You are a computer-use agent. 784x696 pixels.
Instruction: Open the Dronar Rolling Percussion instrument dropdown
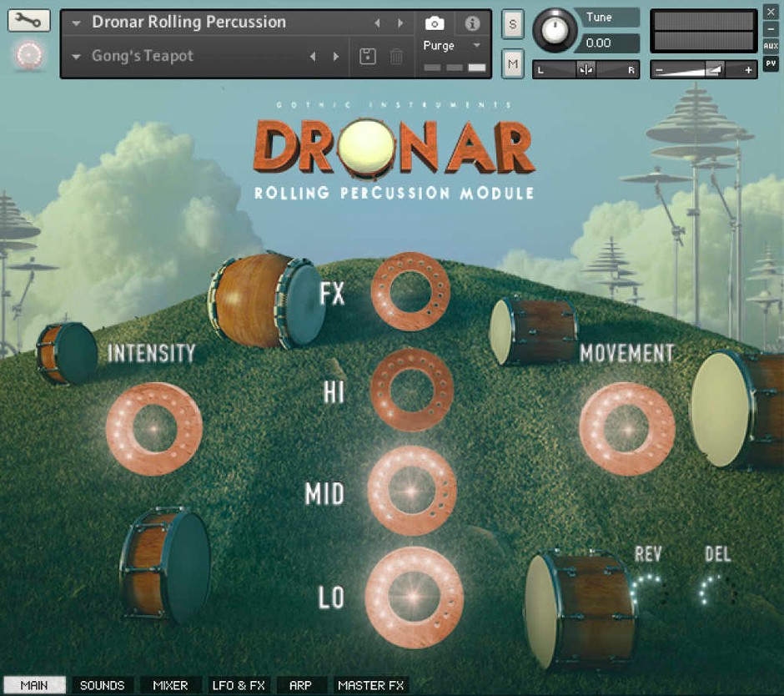click(x=77, y=23)
